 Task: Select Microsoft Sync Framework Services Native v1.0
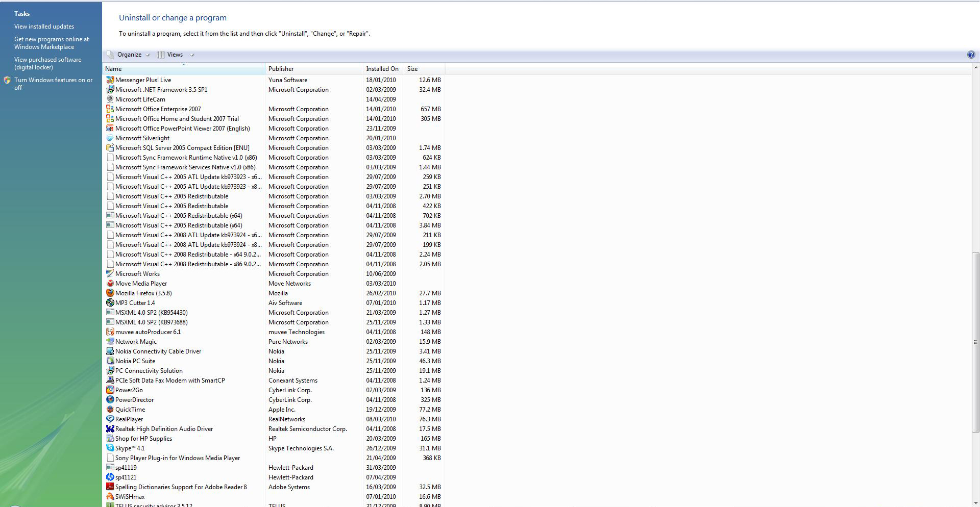click(185, 167)
